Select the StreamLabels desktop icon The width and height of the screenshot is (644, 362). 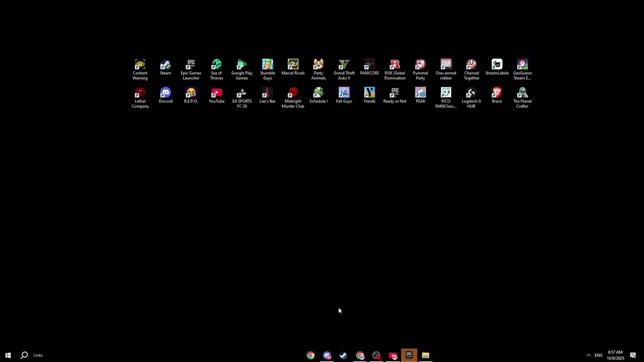(497, 67)
